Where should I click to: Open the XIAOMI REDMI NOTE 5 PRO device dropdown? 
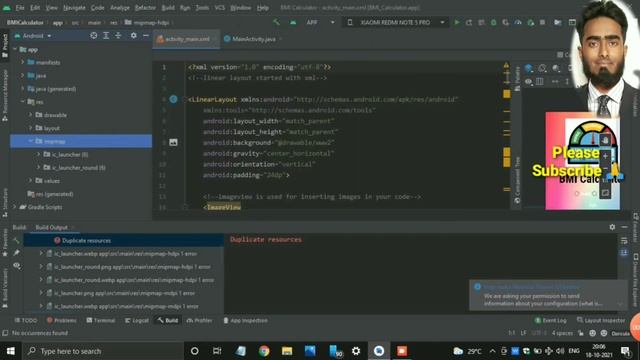[396, 22]
